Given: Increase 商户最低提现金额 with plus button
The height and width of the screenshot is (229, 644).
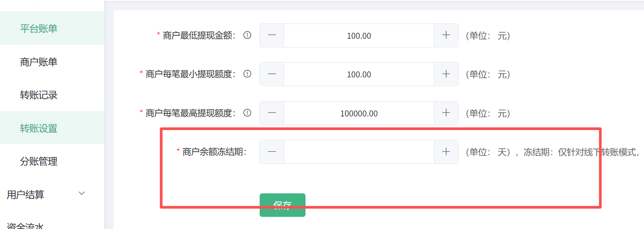Looking at the screenshot, I should pyautogui.click(x=446, y=35).
